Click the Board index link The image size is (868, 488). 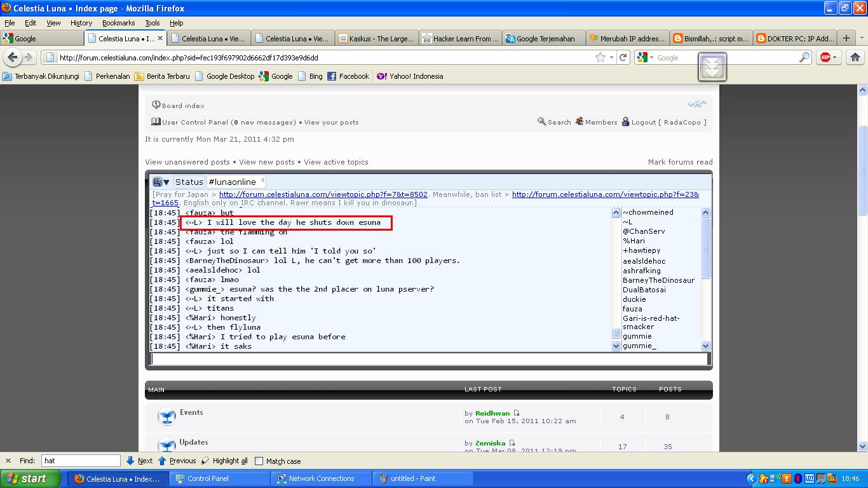[183, 106]
